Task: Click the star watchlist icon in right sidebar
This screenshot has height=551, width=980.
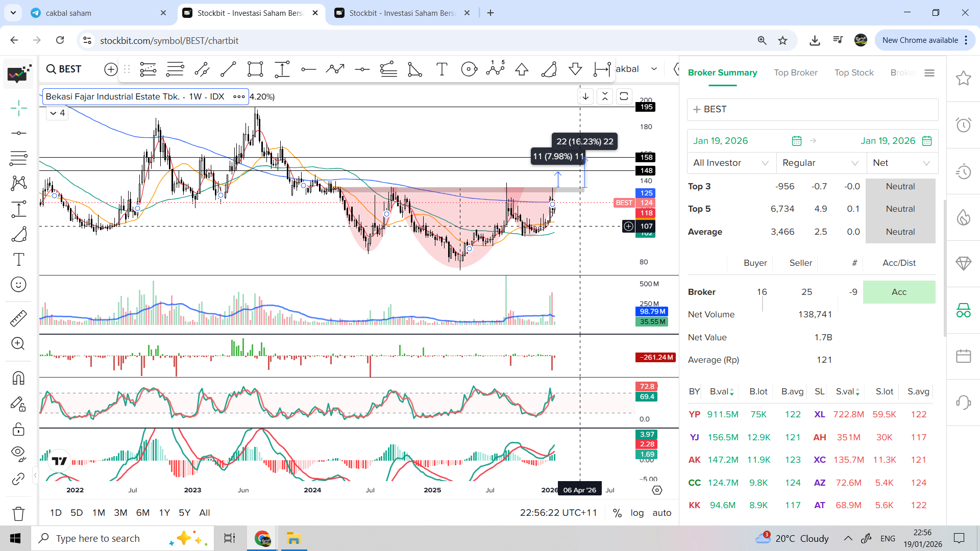Action: click(x=963, y=78)
